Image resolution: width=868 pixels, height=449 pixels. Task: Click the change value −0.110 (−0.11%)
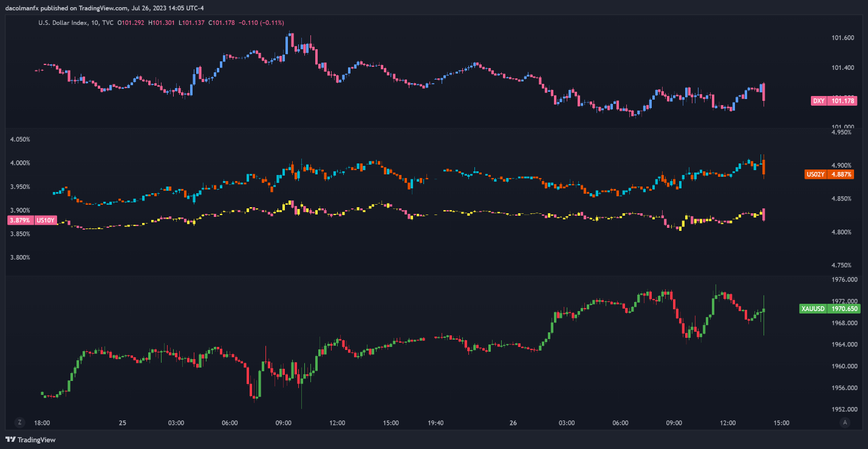pos(262,22)
